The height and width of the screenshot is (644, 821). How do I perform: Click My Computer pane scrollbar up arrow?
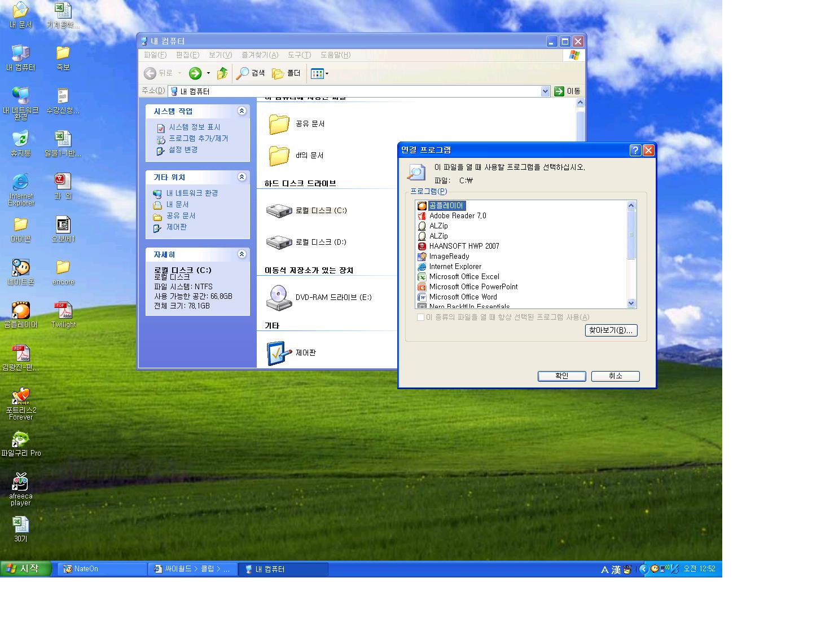coord(580,103)
